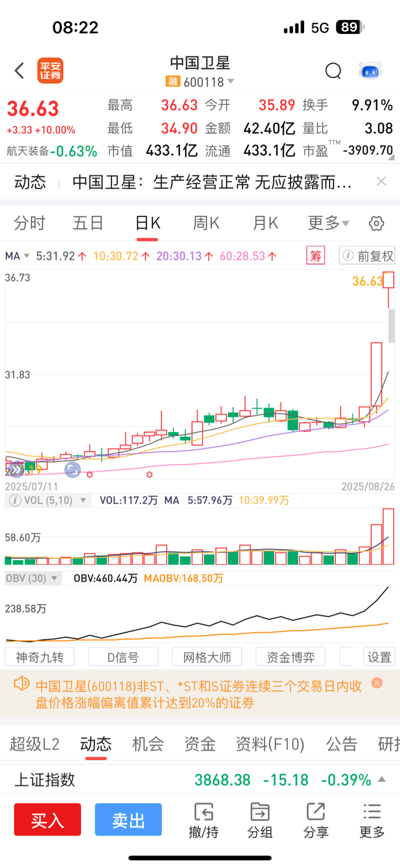Expand quote details corner triangle
400x868 pixels.
pos(391,157)
